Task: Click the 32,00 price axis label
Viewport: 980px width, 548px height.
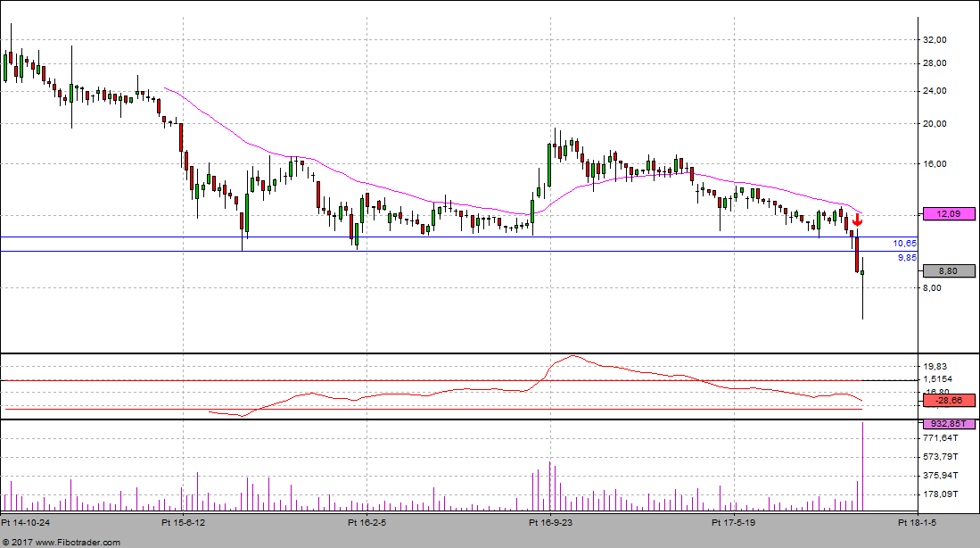Action: click(935, 39)
